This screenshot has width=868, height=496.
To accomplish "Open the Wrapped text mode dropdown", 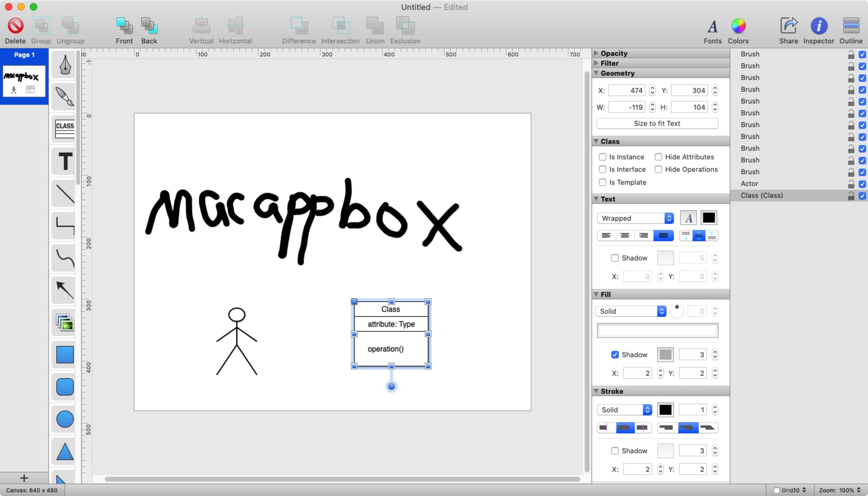I will coord(635,218).
